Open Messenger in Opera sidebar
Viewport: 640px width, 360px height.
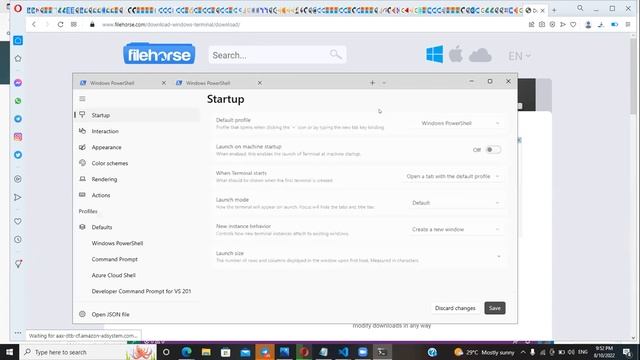[18, 83]
